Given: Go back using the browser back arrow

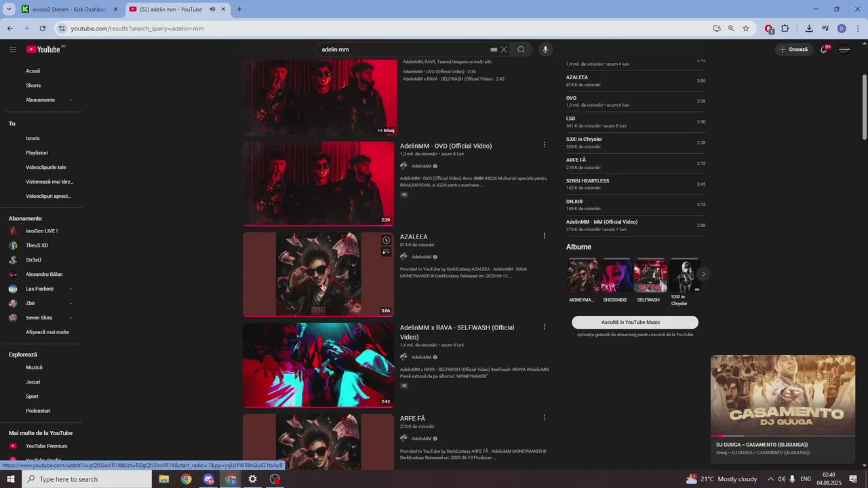Looking at the screenshot, I should (9, 28).
